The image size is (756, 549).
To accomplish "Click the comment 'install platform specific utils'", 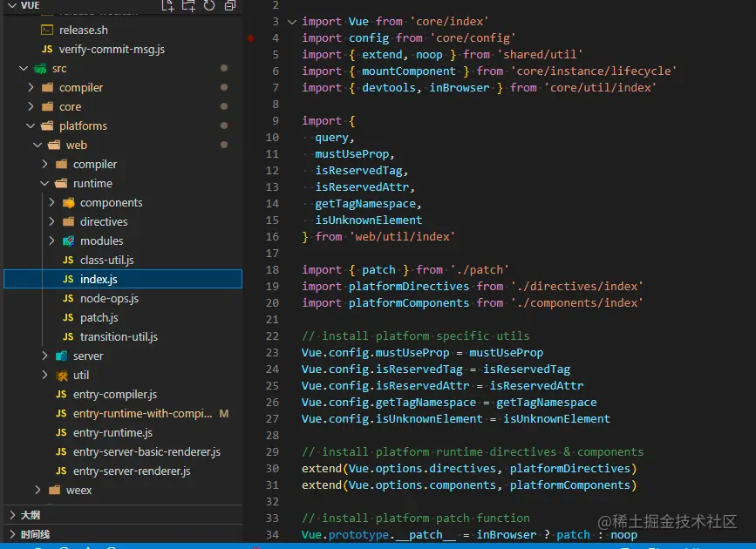I will pyautogui.click(x=426, y=336).
